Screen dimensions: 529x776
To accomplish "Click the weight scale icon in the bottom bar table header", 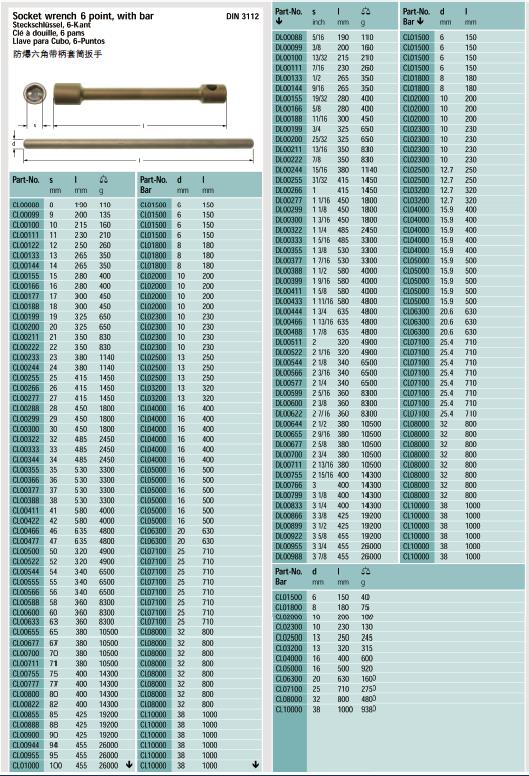I will coord(366,572).
